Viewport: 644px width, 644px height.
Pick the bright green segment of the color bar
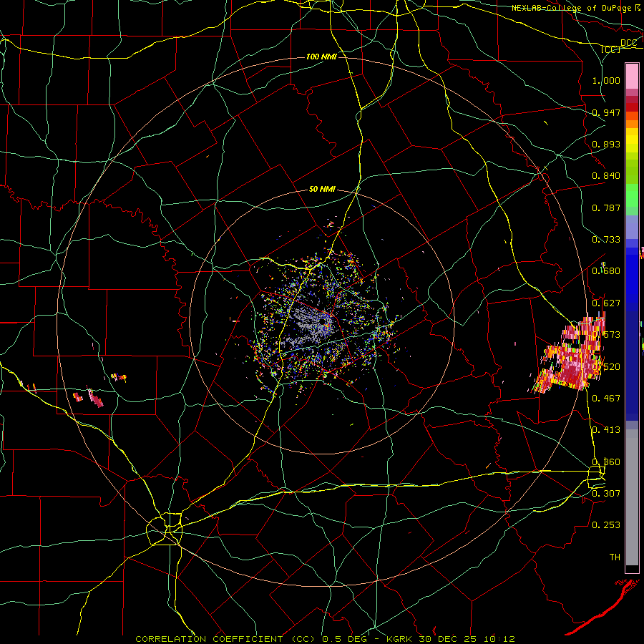pos(632,195)
